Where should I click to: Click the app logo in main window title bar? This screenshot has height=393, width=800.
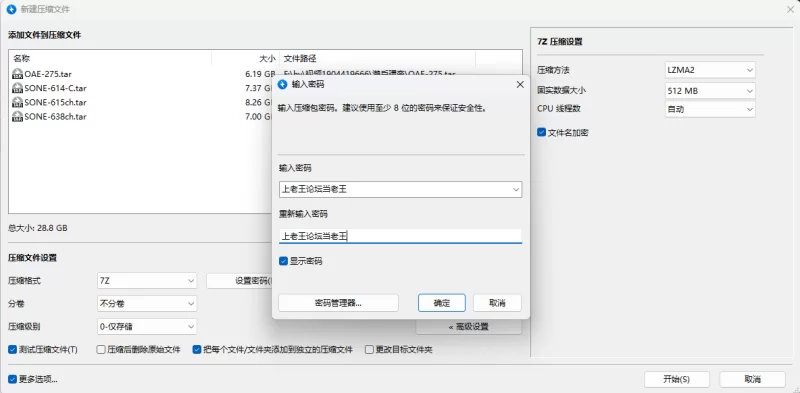tap(11, 9)
